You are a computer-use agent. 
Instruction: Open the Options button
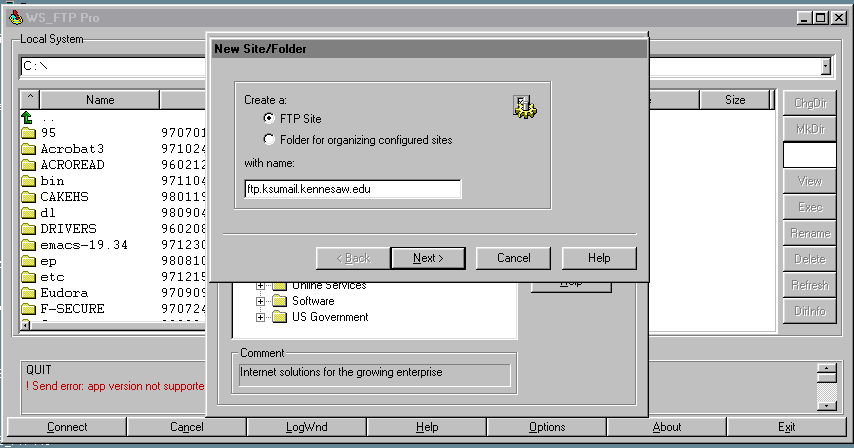(547, 427)
